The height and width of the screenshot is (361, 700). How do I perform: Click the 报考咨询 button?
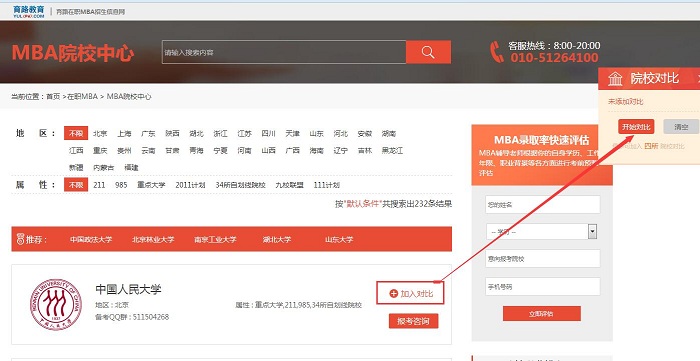click(x=413, y=321)
